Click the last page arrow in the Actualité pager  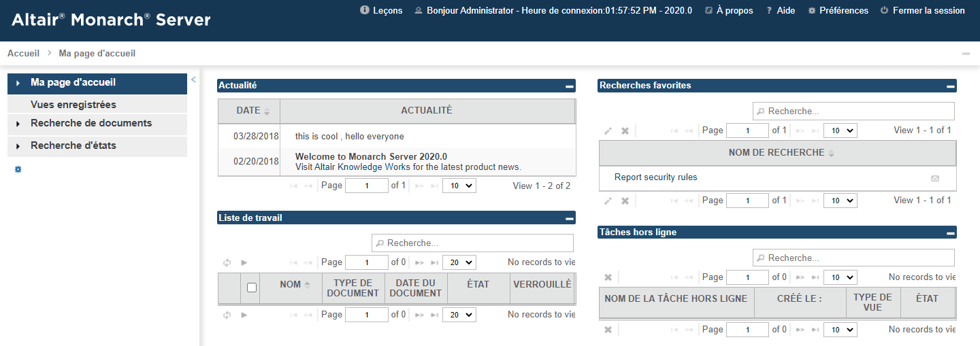[x=435, y=186]
